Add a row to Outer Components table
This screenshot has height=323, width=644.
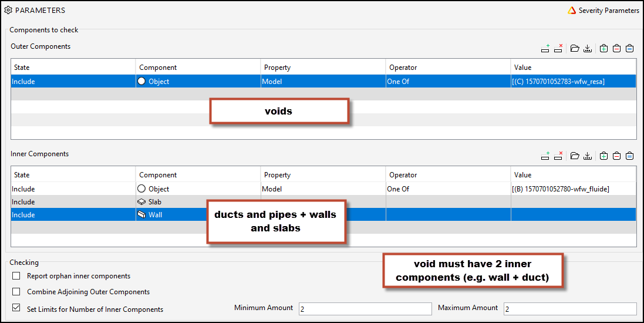[545, 49]
